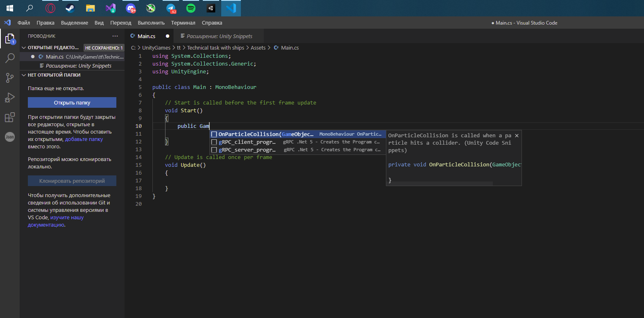Click the Technical task with ships breadcrumb

click(215, 48)
